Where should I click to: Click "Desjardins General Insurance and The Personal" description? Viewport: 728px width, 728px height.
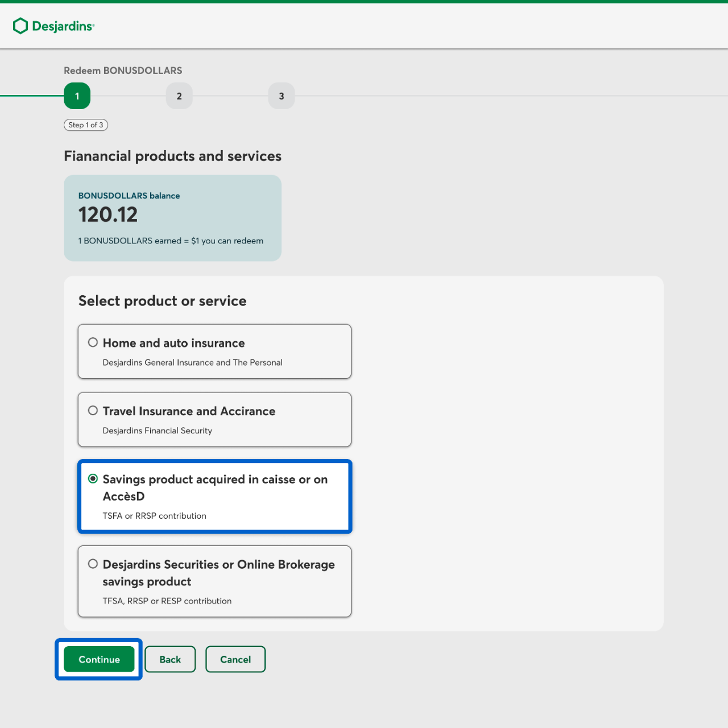coord(192,363)
